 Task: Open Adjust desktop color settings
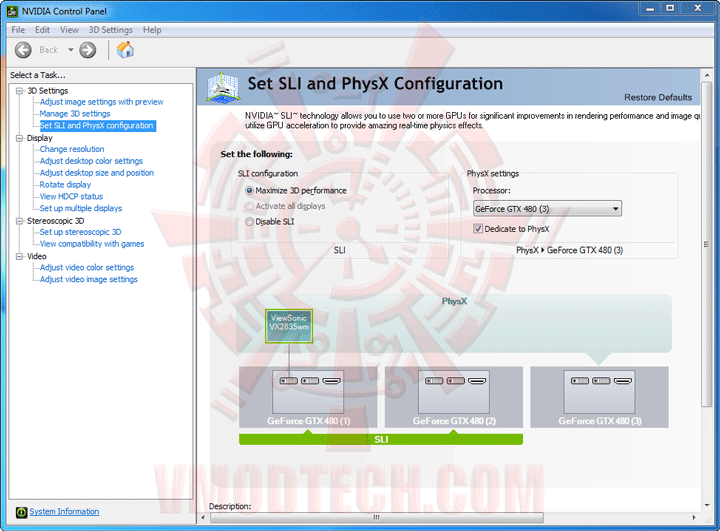[x=91, y=161]
